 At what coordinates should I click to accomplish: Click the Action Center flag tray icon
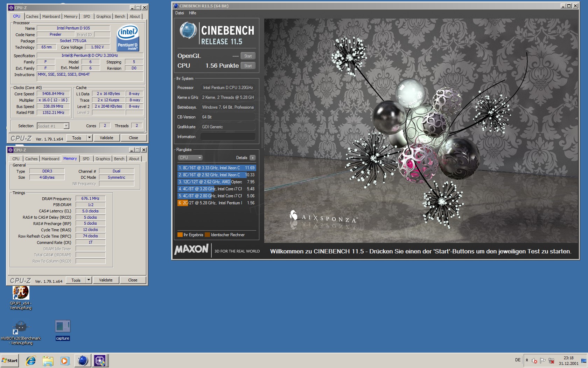tap(542, 360)
